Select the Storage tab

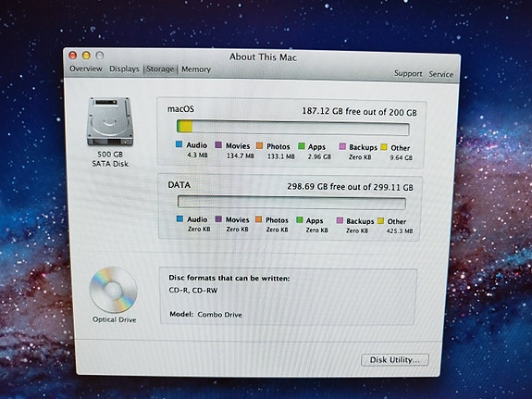click(x=160, y=69)
